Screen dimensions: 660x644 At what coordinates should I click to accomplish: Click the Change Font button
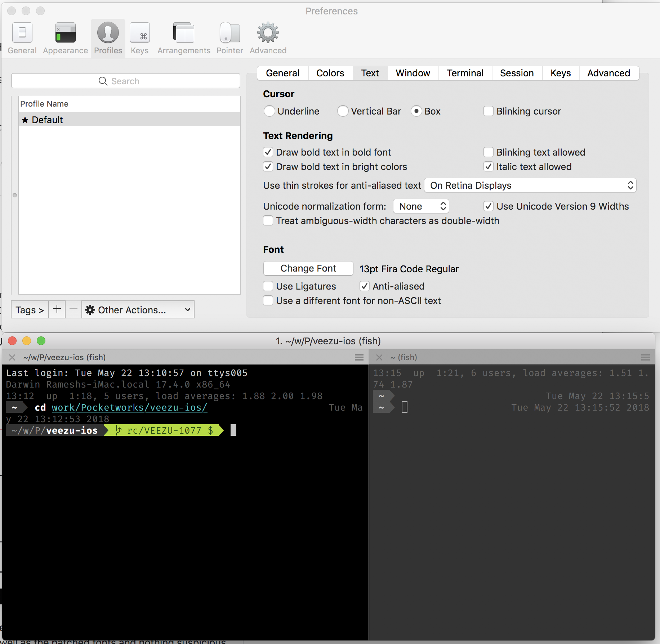pyautogui.click(x=308, y=268)
